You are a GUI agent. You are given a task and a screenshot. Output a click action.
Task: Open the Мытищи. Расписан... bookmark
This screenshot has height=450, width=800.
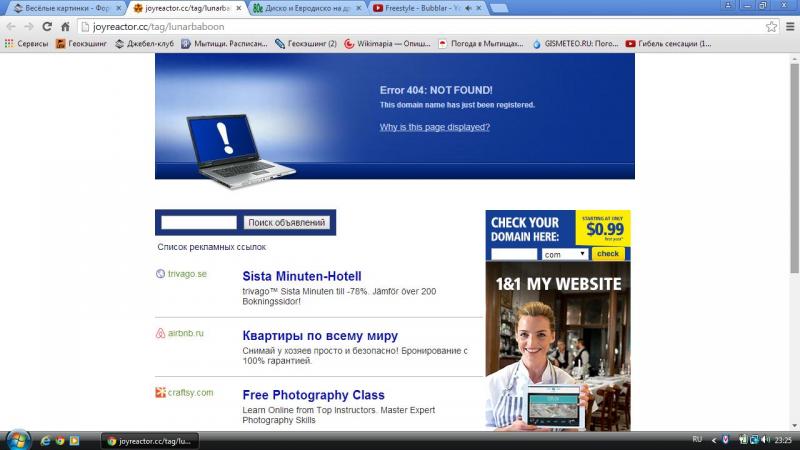[224, 44]
